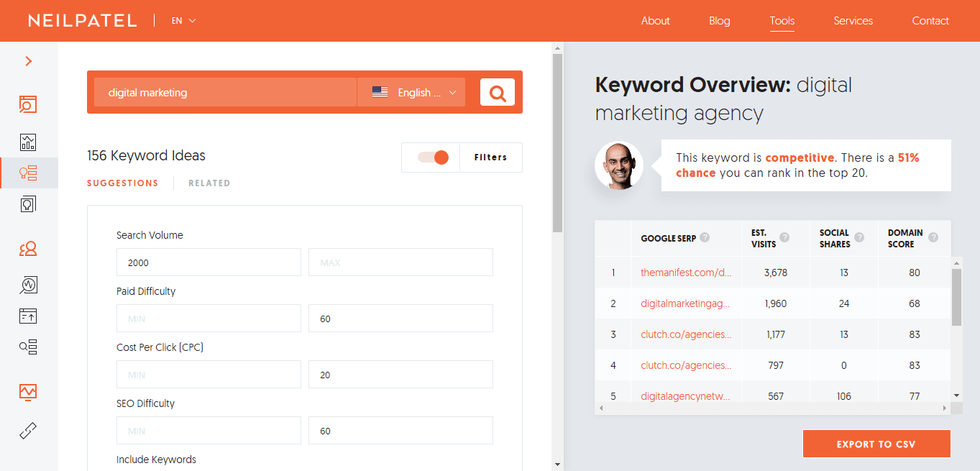
Task: Click the main page vertical scrollbar thumb
Action: [x=557, y=143]
